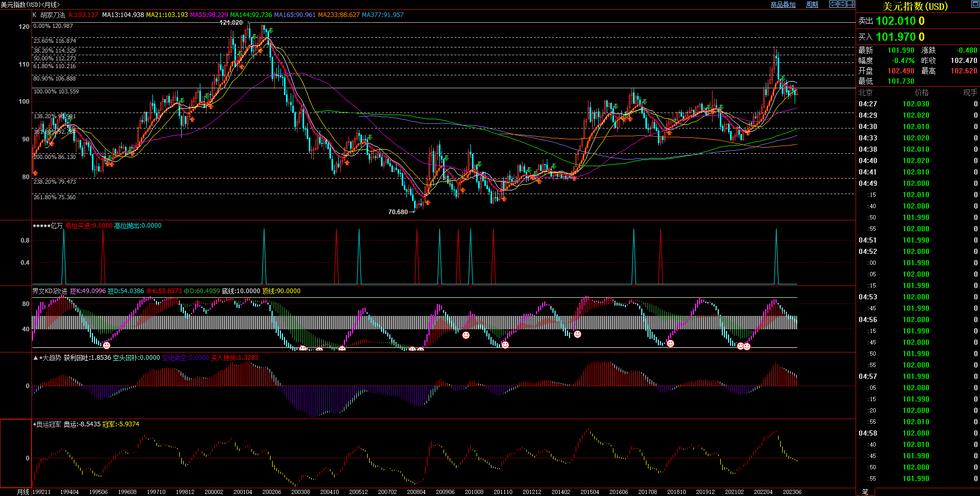Open the 周期 period menu
Image resolution: width=980 pixels, height=496 pixels.
pyautogui.click(x=812, y=5)
